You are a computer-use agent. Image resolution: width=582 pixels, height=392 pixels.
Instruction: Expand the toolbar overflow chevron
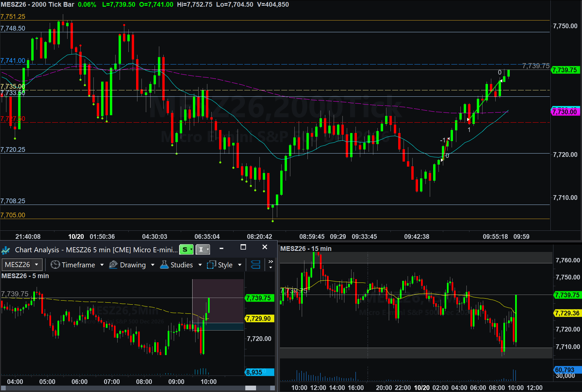pyautogui.click(x=271, y=264)
